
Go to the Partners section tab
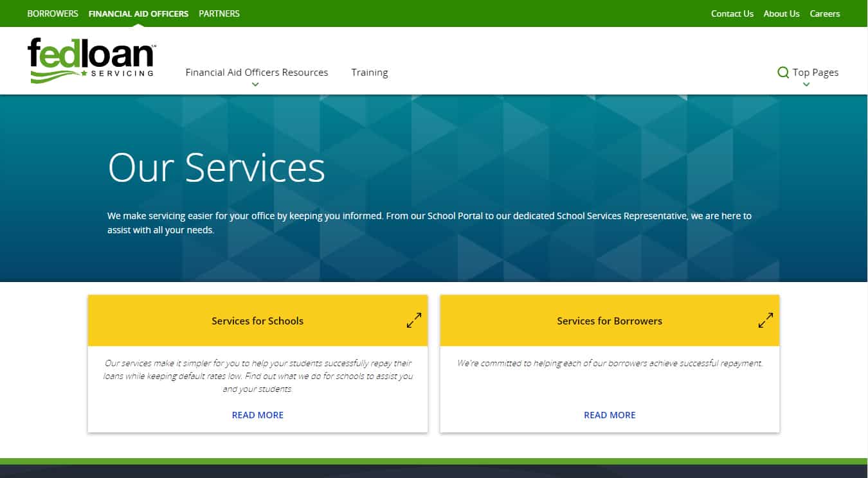tap(219, 13)
